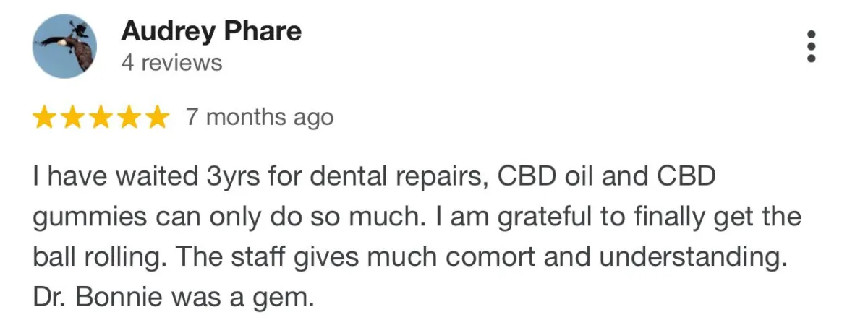The image size is (868, 333).
Task: Click the second yellow rating star
Action: [72, 117]
